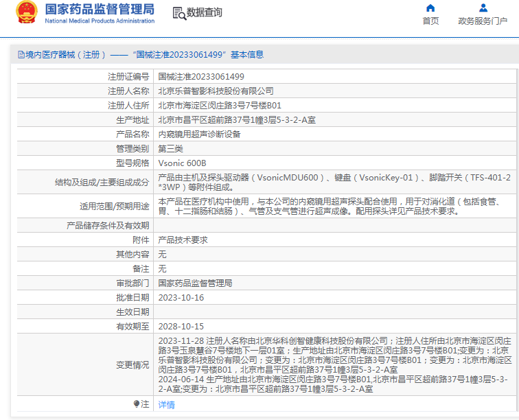This screenshot has width=519, height=420.
Task: Click the 适用范围/预期用途 description text
Action: [330, 206]
